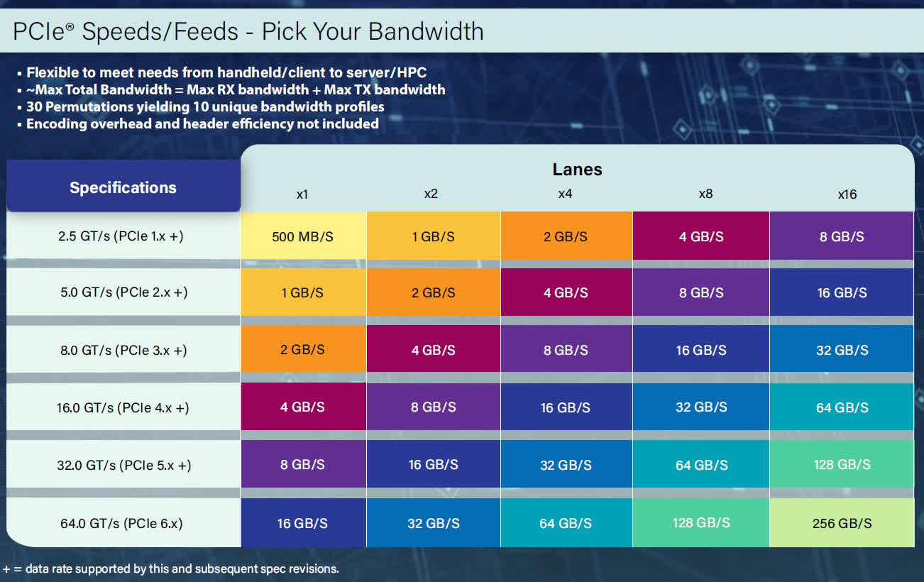Select the 64.0 GT/s (PCIe 6.x) row label
The image size is (924, 582).
point(121,524)
